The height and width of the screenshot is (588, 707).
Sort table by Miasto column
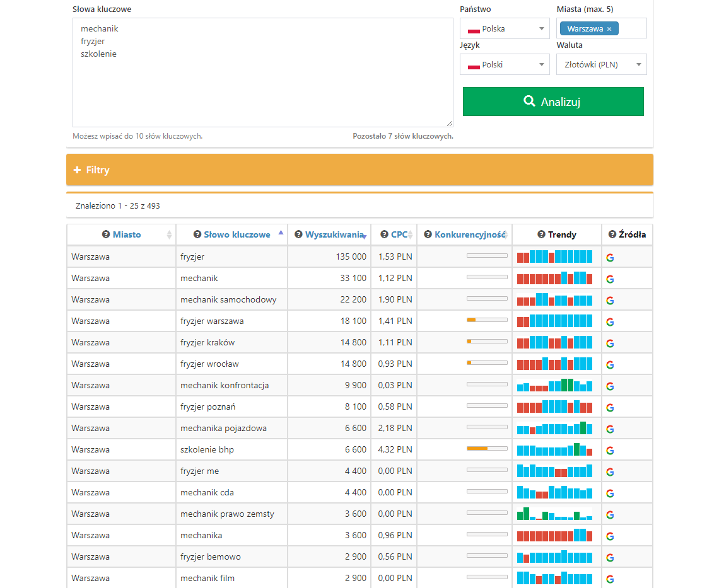(x=127, y=234)
